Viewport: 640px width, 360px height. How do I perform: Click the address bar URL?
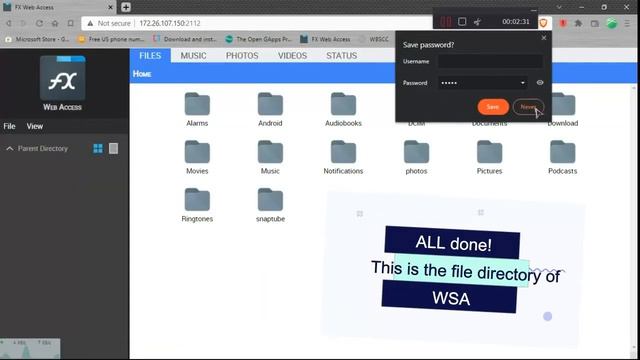tap(170, 23)
